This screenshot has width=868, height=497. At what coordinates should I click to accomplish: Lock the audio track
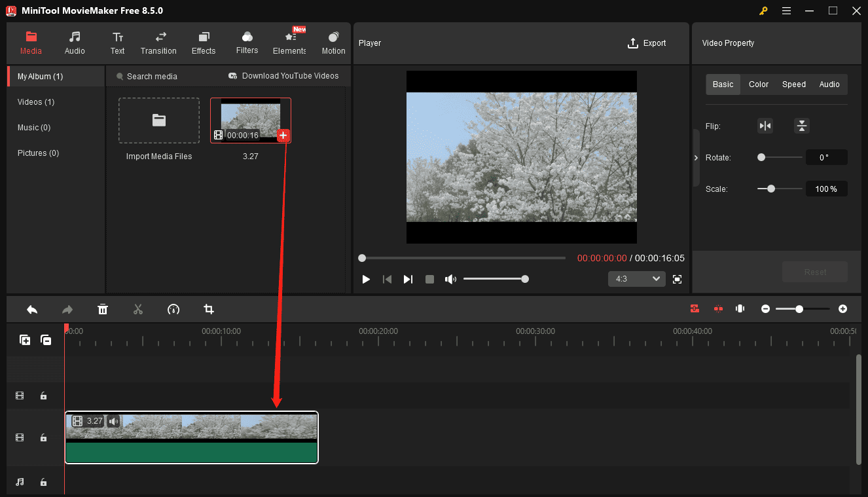[43, 482]
